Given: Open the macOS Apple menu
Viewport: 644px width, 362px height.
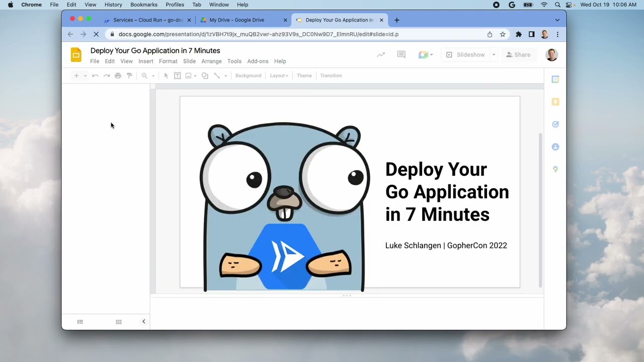Looking at the screenshot, I should [10, 5].
